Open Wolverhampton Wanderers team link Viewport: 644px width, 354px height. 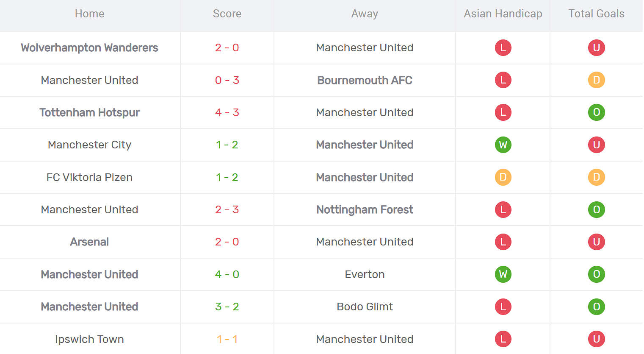tap(89, 47)
